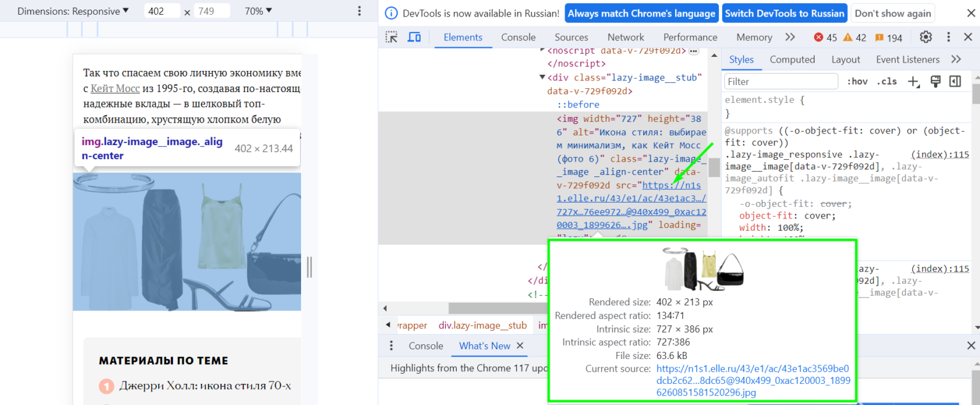Toggle the device toolbar icon
The height and width of the screenshot is (405, 980).
click(x=414, y=37)
